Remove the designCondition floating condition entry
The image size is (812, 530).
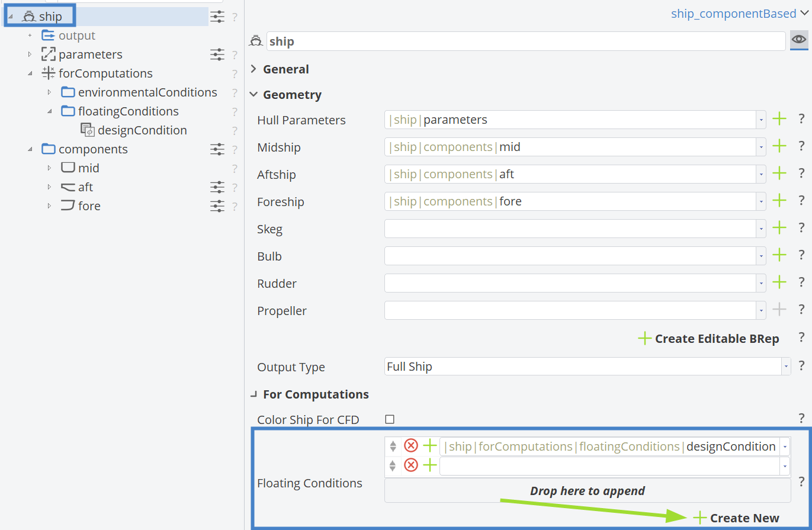(x=410, y=446)
